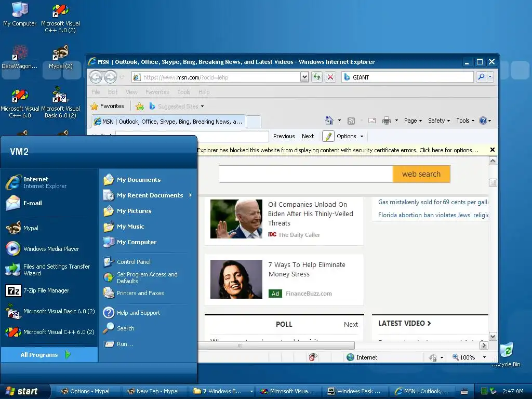Image resolution: width=532 pixels, height=399 pixels.
Task: Open address bar history dropdown
Action: (304, 77)
